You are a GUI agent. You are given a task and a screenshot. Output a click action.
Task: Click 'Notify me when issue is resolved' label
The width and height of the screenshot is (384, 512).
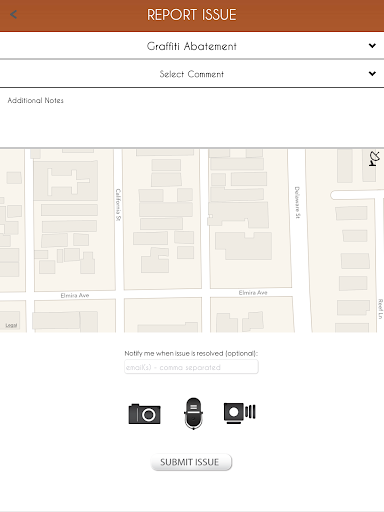[191, 353]
